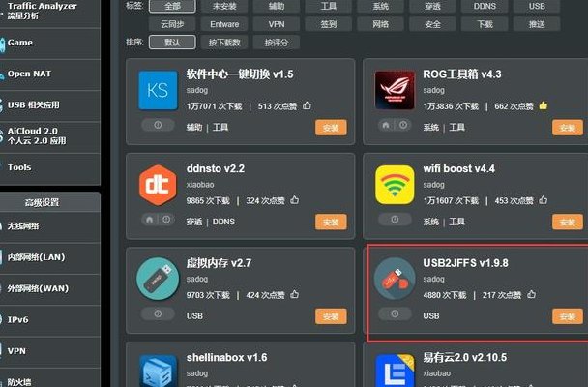588x387 pixels.
Task: Open Game sidebar menu
Action: (50, 43)
